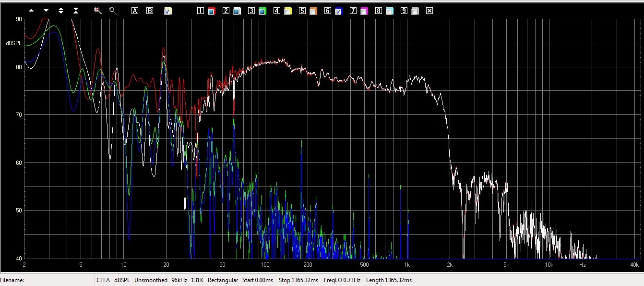Select overlay slot number 2
This screenshot has width=644, height=286.
click(226, 11)
